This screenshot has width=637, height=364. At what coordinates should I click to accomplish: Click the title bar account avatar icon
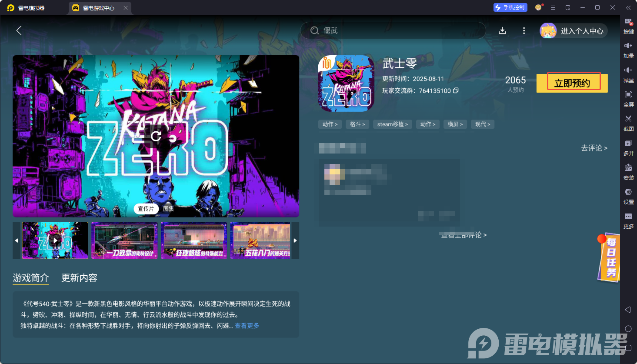coord(538,7)
